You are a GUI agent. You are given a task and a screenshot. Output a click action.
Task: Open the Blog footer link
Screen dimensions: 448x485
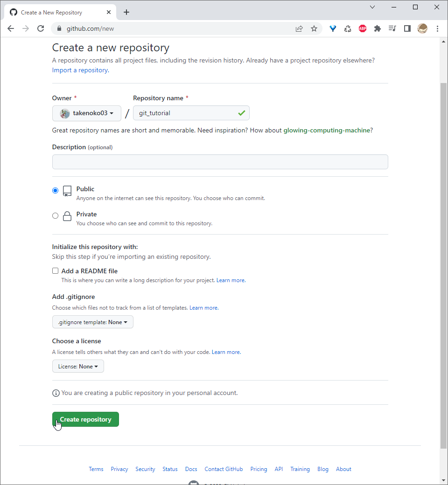(323, 469)
